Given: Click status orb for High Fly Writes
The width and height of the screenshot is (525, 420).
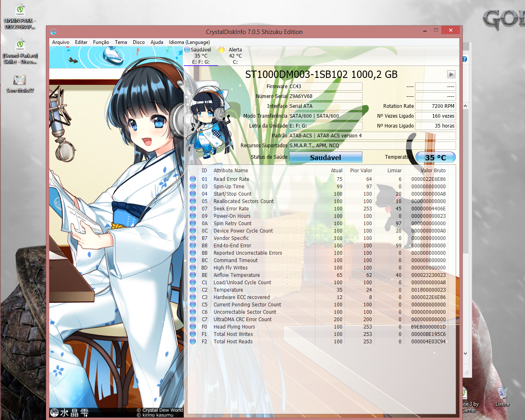Looking at the screenshot, I should [193, 268].
